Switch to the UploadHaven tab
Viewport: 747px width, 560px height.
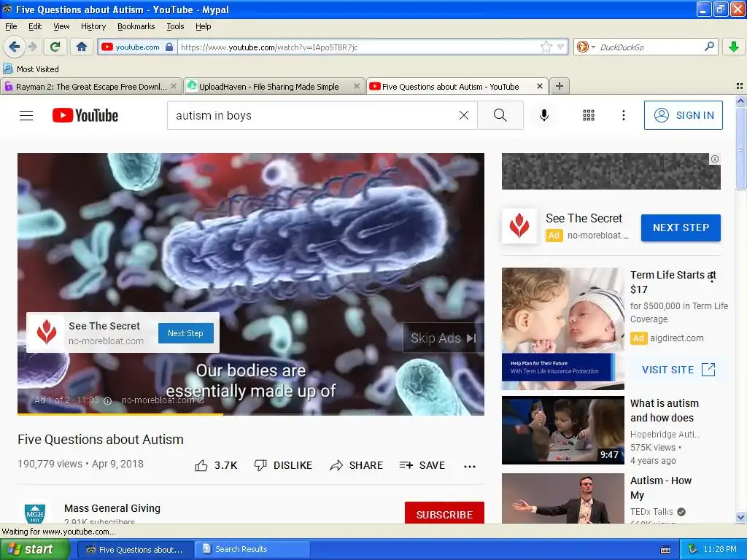tap(268, 87)
